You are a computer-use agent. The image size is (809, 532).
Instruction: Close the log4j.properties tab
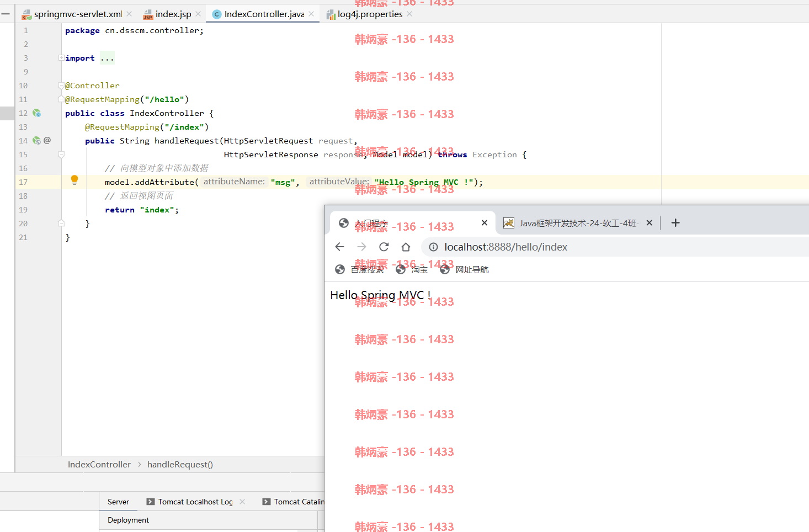click(x=409, y=14)
